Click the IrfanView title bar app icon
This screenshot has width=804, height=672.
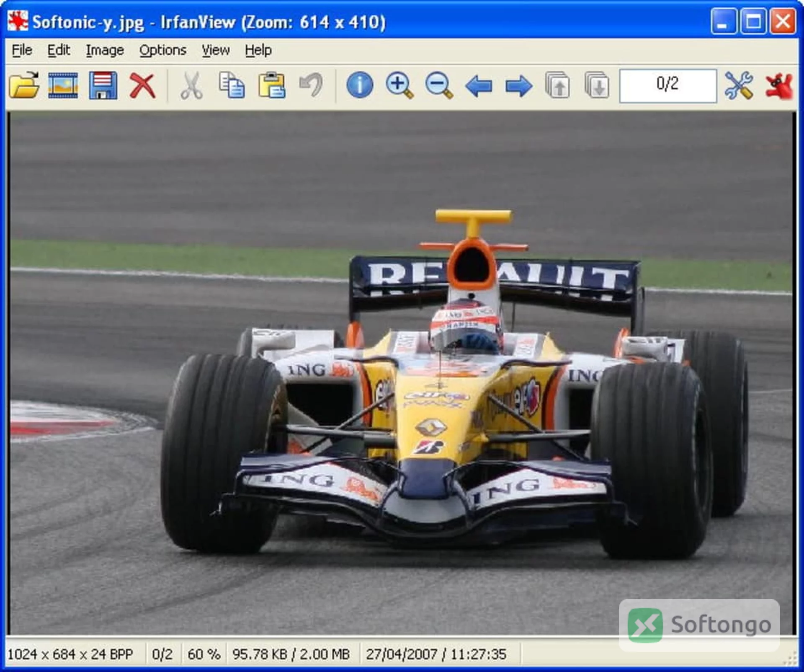[18, 21]
